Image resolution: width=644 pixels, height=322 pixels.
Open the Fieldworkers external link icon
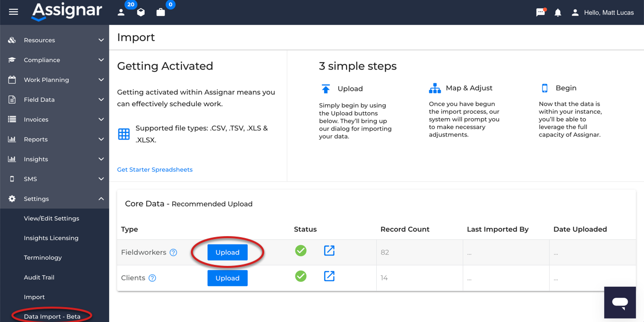tap(329, 251)
